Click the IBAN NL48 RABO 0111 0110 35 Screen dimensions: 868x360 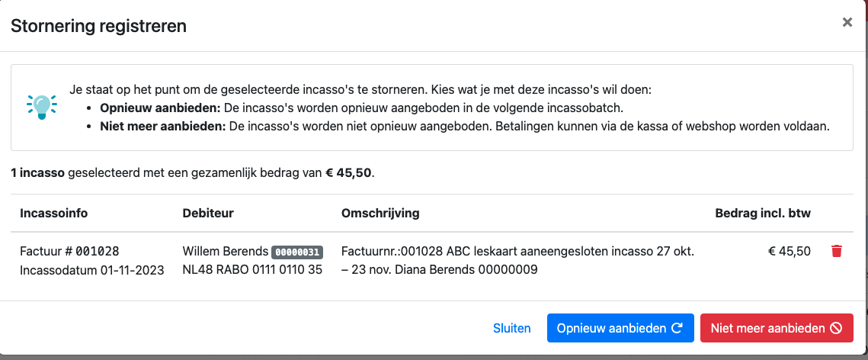[252, 270]
